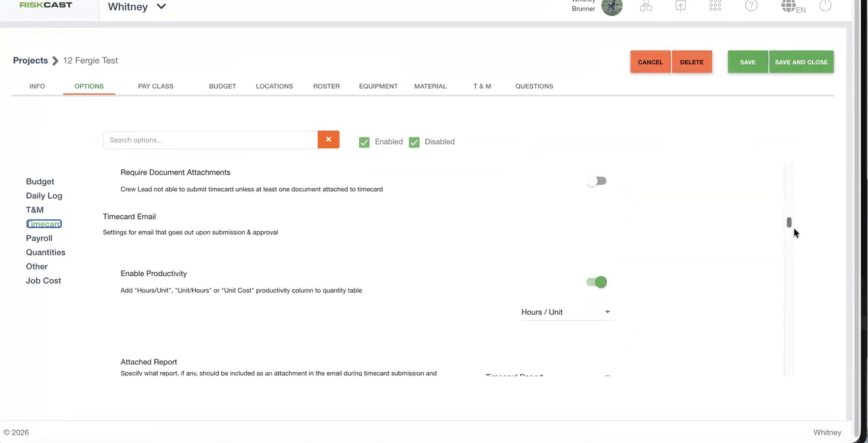Uncheck the Enabled filter checkbox
The width and height of the screenshot is (868, 443).
point(364,142)
